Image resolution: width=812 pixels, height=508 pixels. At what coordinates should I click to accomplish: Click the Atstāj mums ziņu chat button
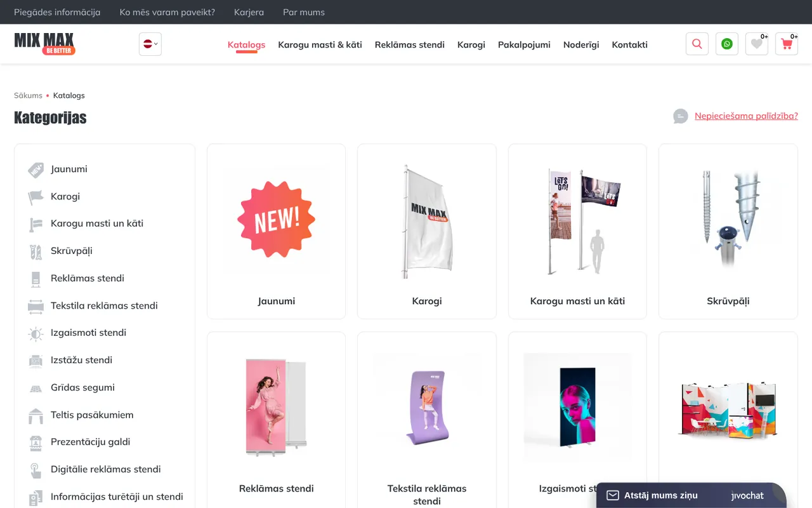tap(691, 495)
